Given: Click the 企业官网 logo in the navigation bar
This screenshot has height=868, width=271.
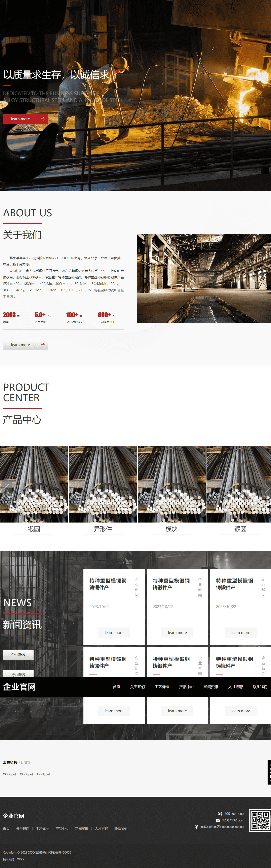Looking at the screenshot, I should click(x=20, y=687).
